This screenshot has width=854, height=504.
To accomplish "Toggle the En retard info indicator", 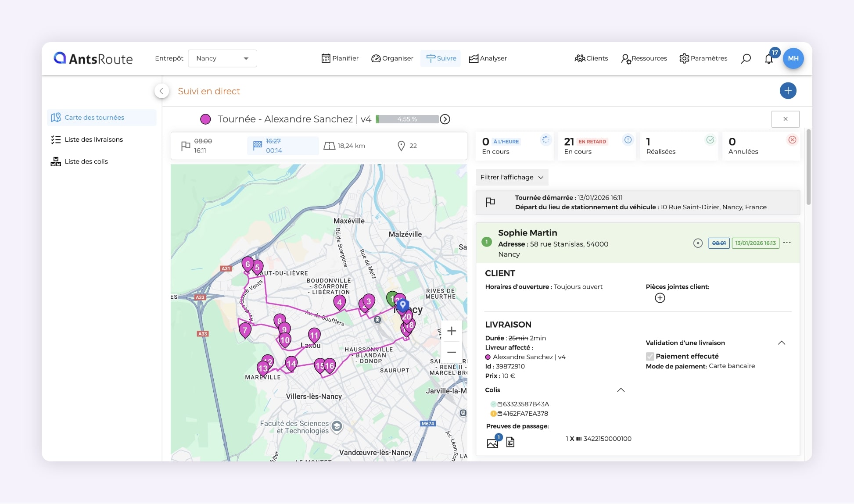I will (x=628, y=140).
